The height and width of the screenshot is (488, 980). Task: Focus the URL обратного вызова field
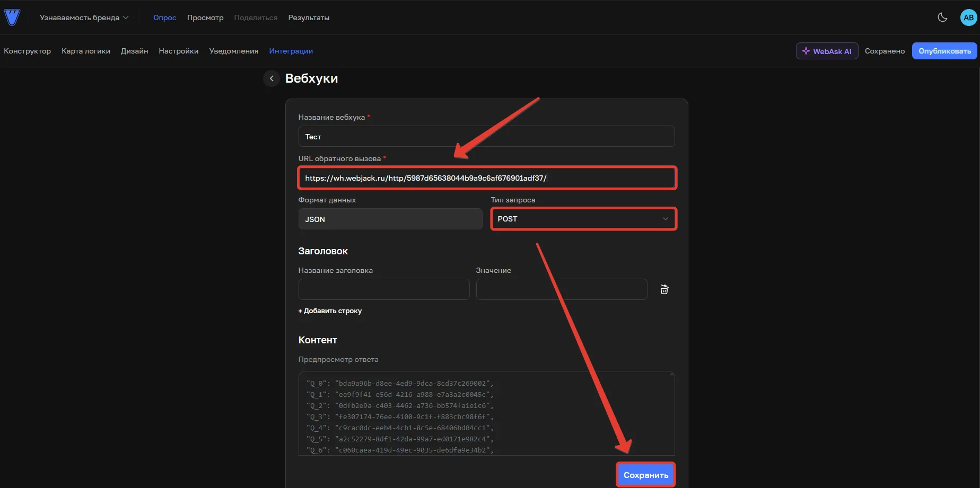(487, 178)
